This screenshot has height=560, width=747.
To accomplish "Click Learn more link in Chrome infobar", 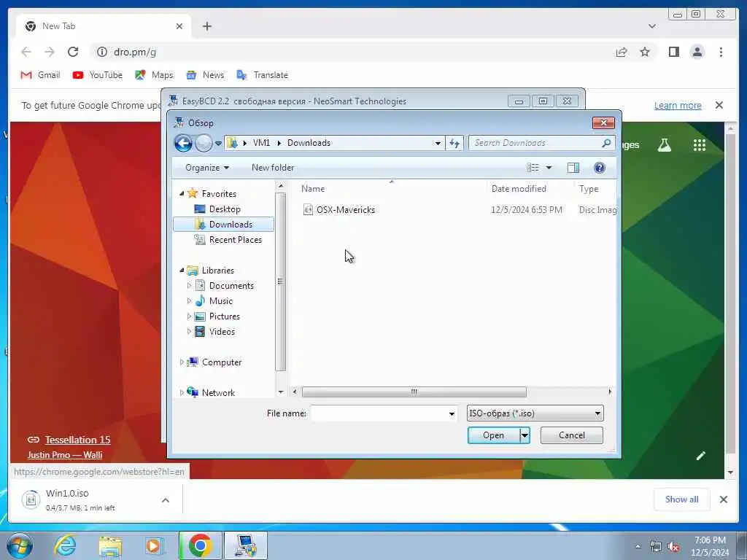I will click(x=678, y=105).
